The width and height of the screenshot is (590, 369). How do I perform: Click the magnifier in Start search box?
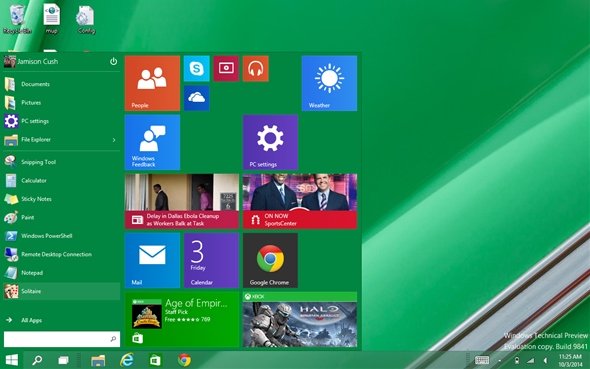click(113, 339)
